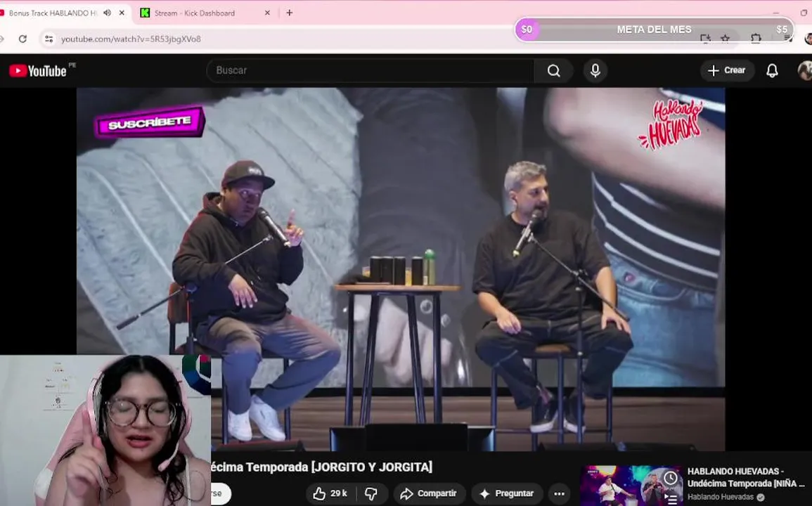
Task: Open the YouTube account avatar menu
Action: [x=805, y=70]
